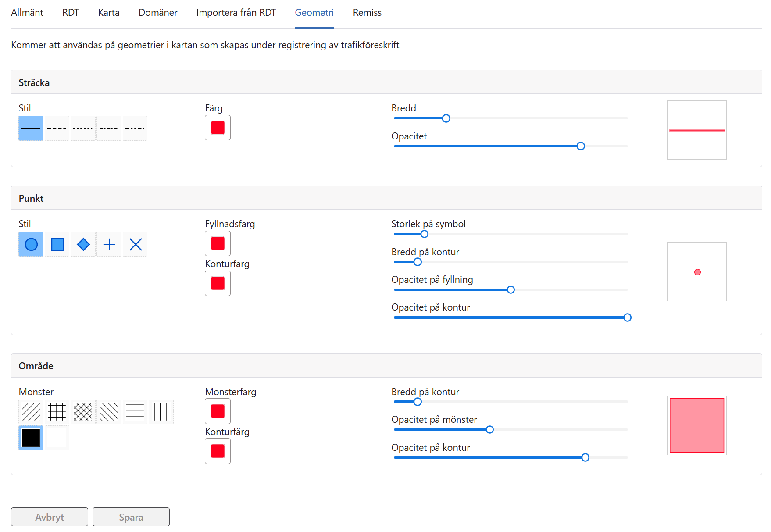Select the dashed line style for Sträcka
The image size is (771, 532).
(57, 129)
